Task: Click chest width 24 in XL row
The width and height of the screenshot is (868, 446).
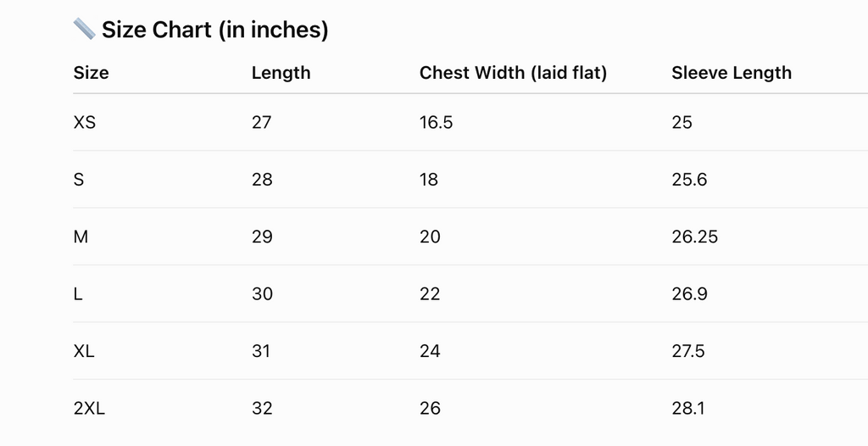Action: [430, 351]
